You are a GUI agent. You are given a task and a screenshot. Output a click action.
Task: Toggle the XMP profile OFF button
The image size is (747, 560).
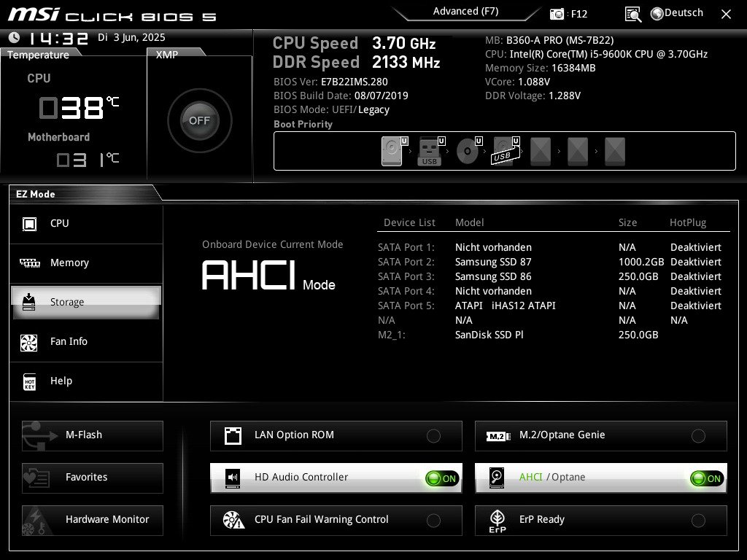click(200, 120)
